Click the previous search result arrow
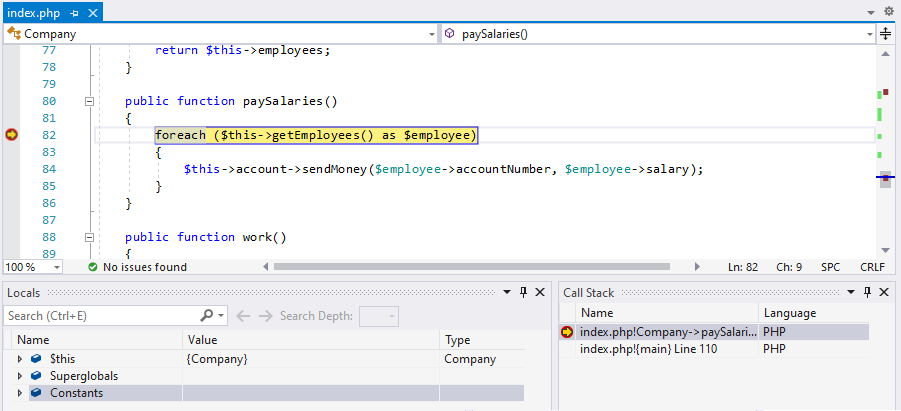The image size is (901, 411). click(244, 316)
